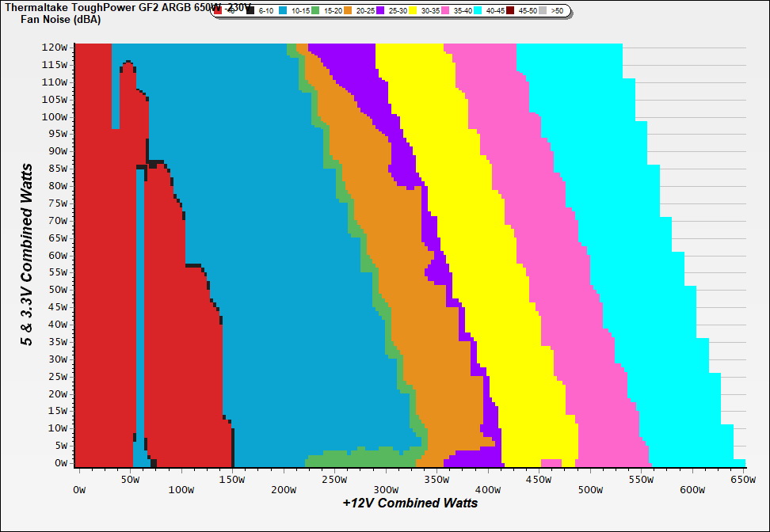Click the red <6 dBA legend swatch
The height and width of the screenshot is (532, 770).
(218, 10)
